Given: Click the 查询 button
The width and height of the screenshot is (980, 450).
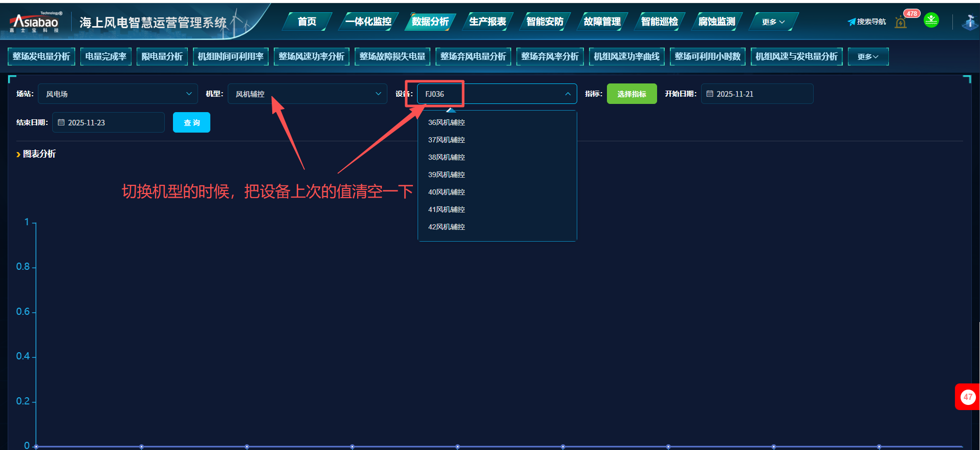Looking at the screenshot, I should coord(191,123).
